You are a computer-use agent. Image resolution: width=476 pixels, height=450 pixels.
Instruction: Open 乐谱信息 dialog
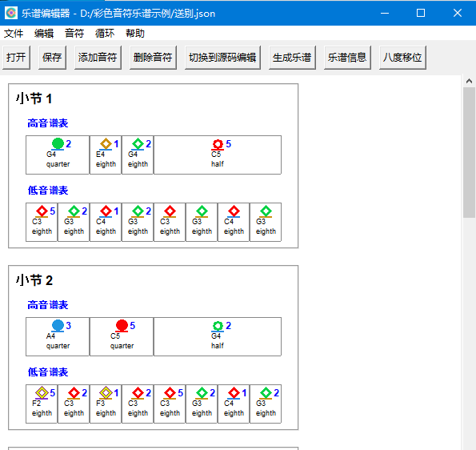347,58
